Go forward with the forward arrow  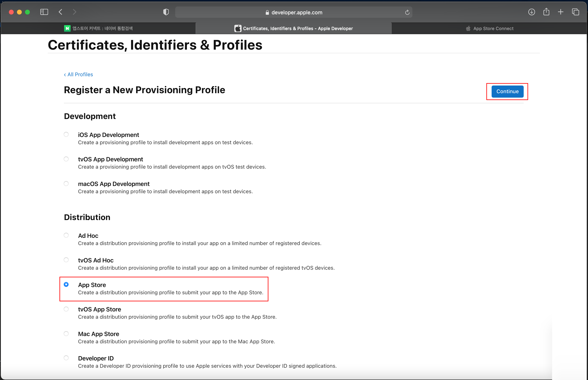pos(74,12)
